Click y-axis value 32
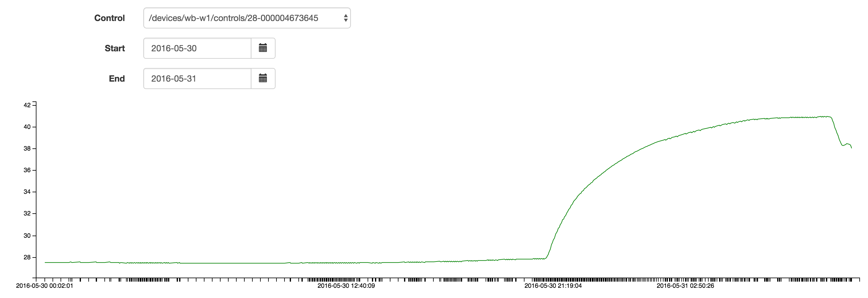 pos(27,213)
